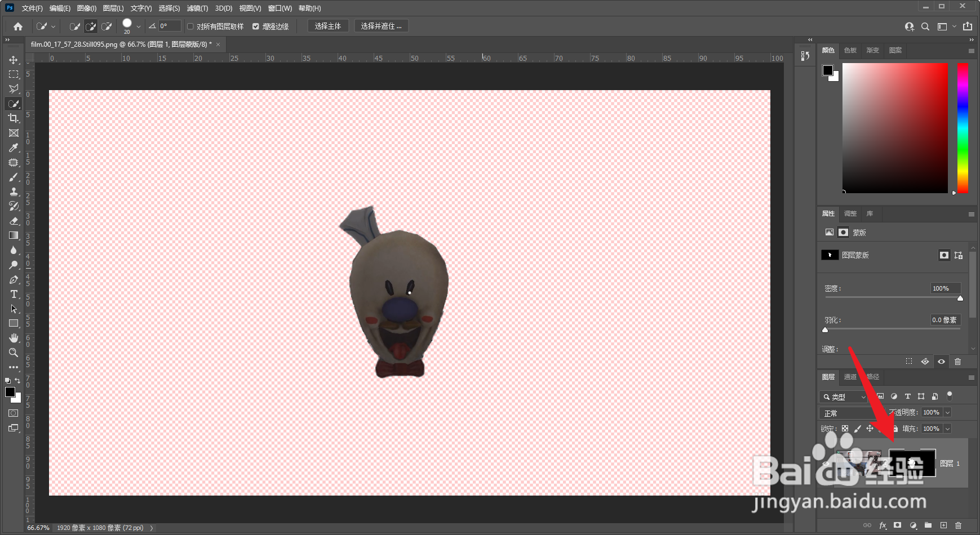The width and height of the screenshot is (980, 535).
Task: Toggle layer filter on/off switch
Action: point(950,396)
